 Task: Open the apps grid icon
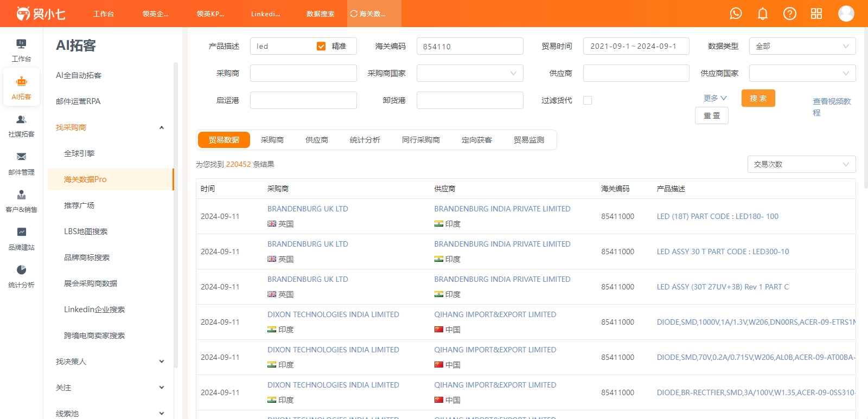[816, 14]
